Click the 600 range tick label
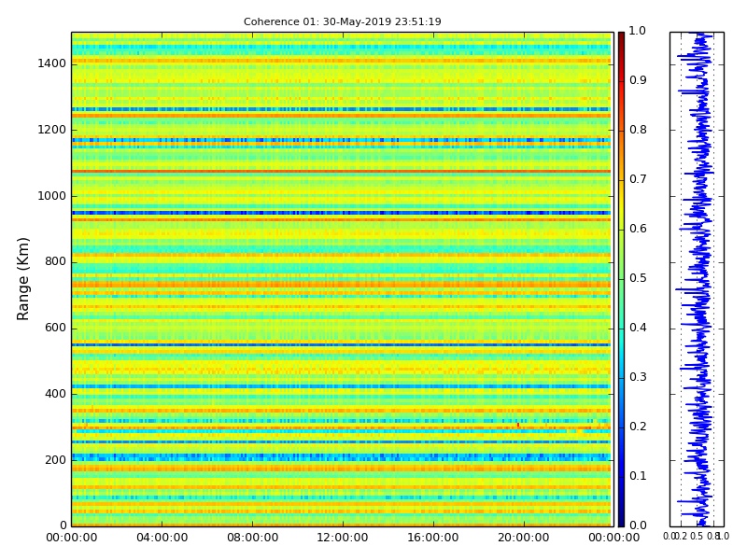Image resolution: width=747 pixels, height=560 pixels. tap(55, 329)
